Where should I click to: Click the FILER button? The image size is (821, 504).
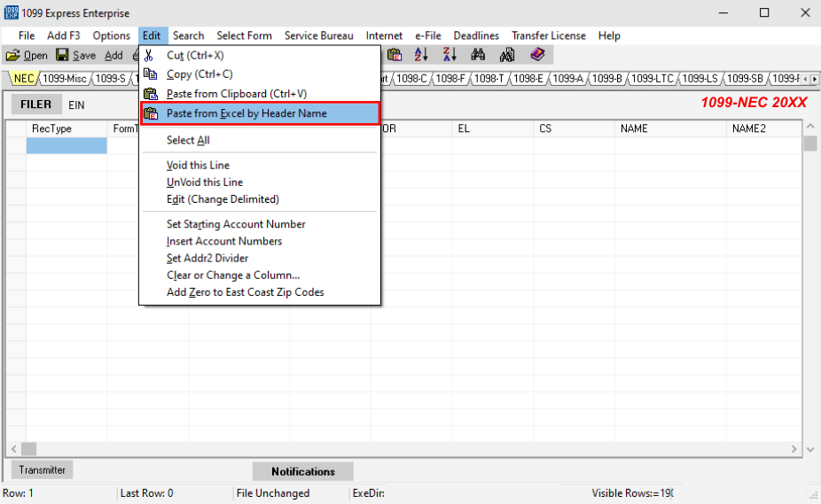[x=36, y=105]
